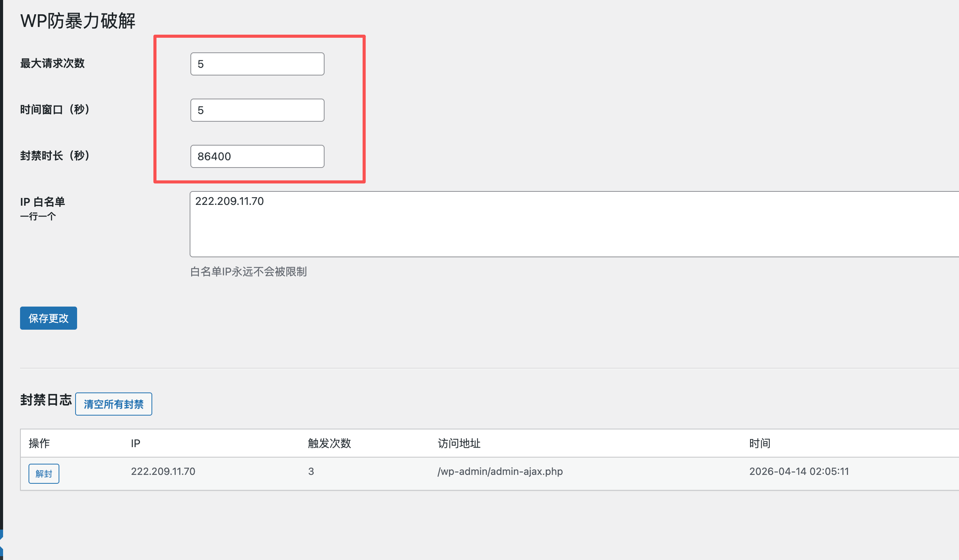Click the 最大请求次数 label

click(52, 63)
